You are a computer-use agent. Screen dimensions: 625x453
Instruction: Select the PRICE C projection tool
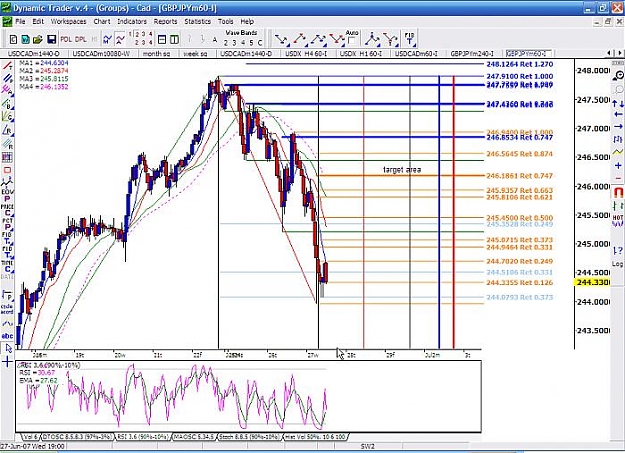(7, 210)
